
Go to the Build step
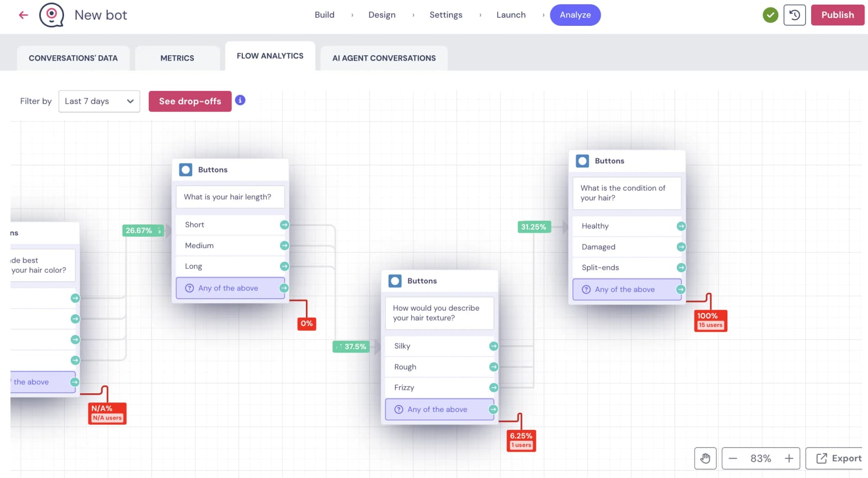click(324, 15)
